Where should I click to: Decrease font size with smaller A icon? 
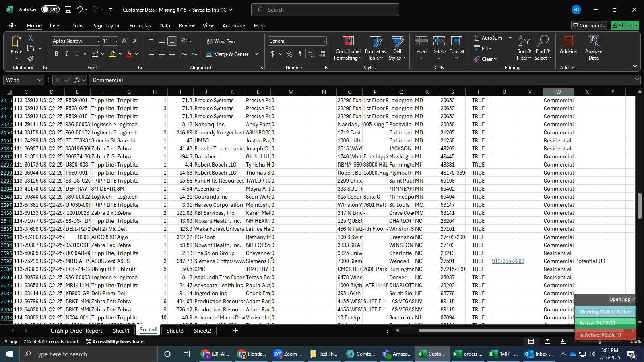pos(135,41)
